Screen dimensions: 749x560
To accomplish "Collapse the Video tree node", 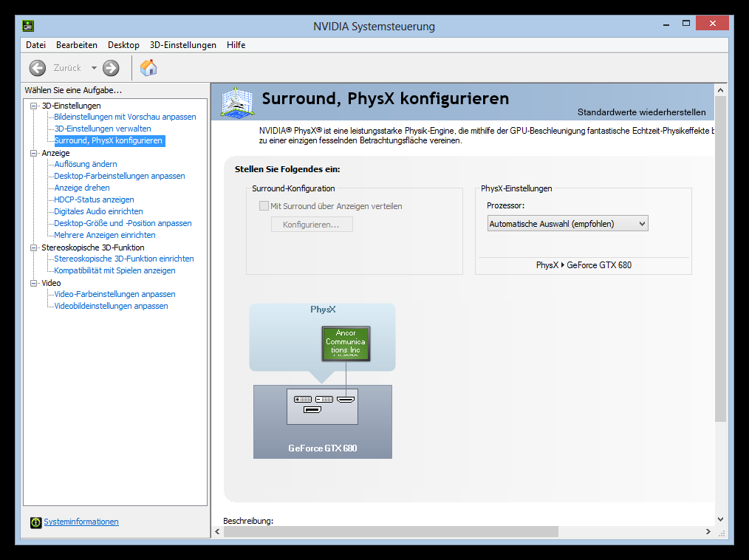I will point(33,284).
